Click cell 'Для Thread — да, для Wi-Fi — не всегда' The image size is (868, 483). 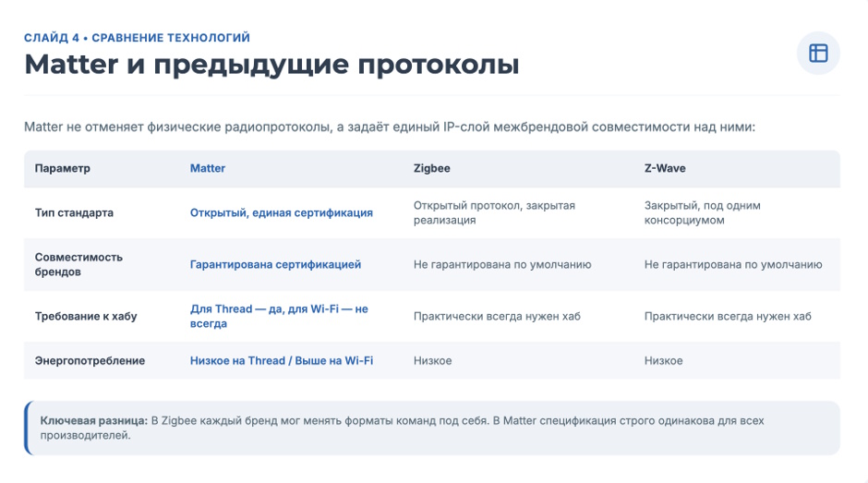[279, 316]
